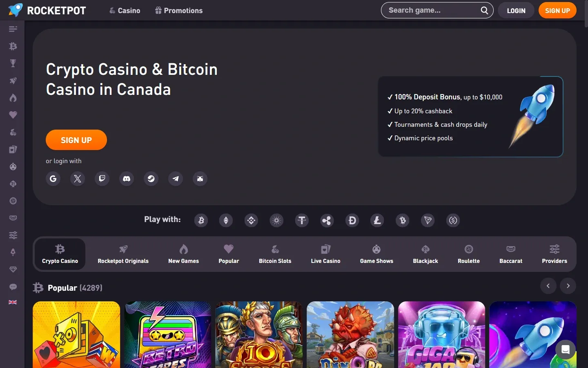This screenshot has width=588, height=368.
Task: Log in with X (Twitter) icon
Action: point(78,179)
